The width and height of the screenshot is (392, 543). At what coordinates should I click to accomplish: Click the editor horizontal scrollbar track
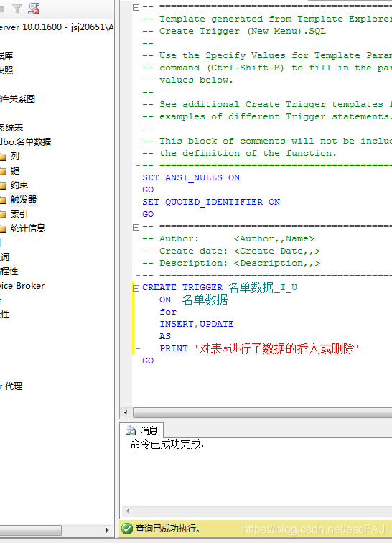pyautogui.click(x=263, y=412)
